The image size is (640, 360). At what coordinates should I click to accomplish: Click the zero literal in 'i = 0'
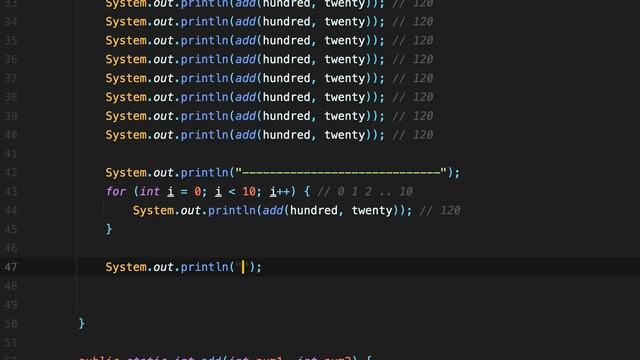click(x=198, y=191)
